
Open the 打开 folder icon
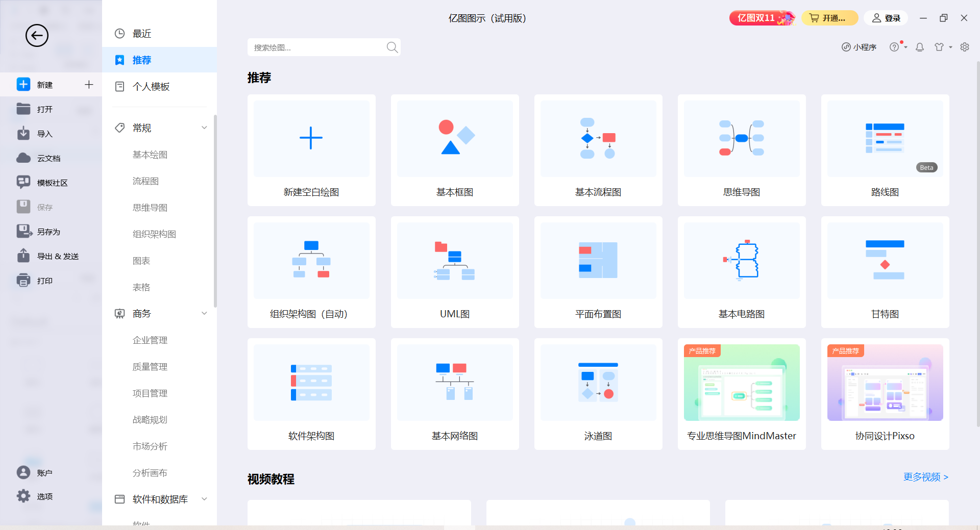(23, 109)
